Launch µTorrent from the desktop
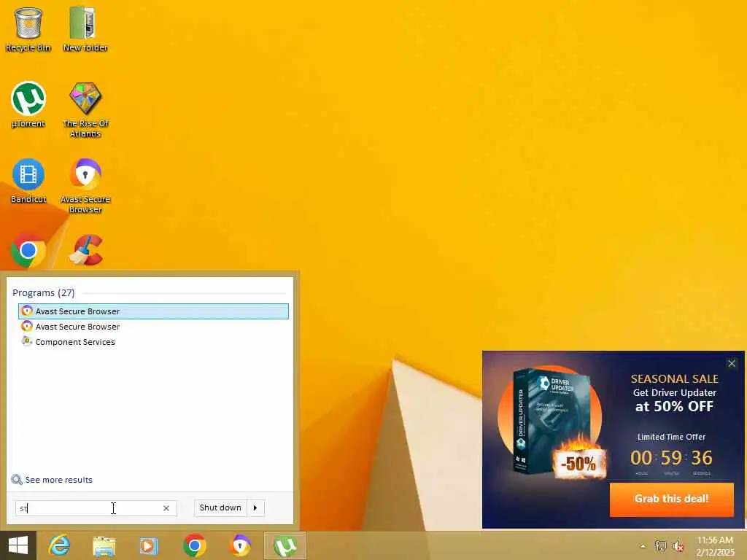 [x=28, y=105]
